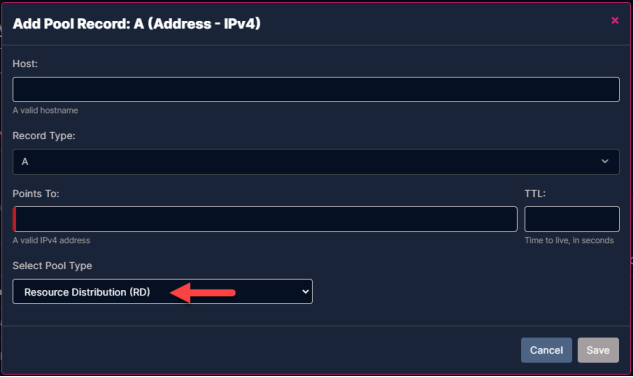Image resolution: width=633 pixels, height=377 pixels.
Task: Click the Host: field label
Action: (25, 64)
